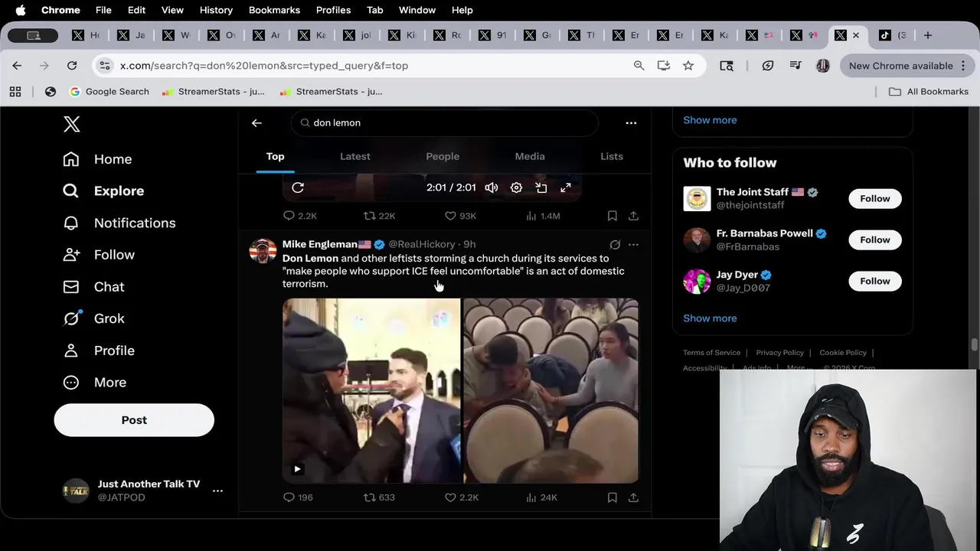This screenshot has height=551, width=980.
Task: Switch to the Lists tab
Action: coord(612,156)
